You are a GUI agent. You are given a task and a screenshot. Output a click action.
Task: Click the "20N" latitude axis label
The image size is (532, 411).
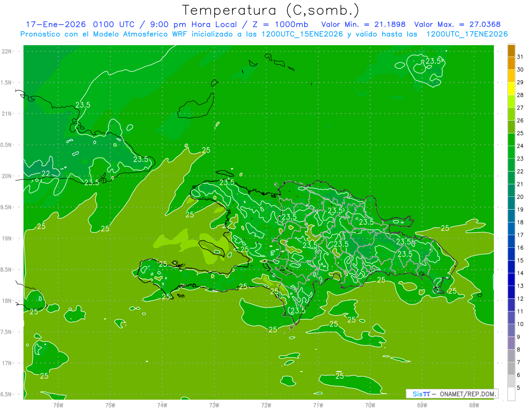(7, 176)
